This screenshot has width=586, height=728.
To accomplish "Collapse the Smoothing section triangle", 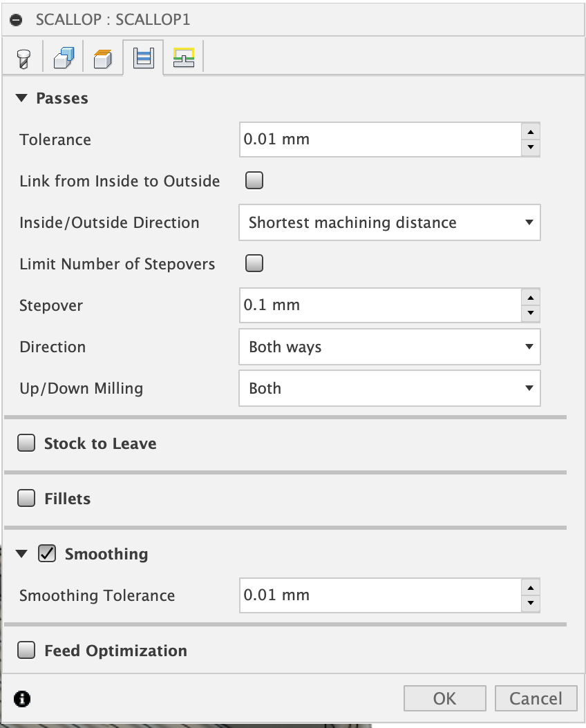I will (22, 553).
